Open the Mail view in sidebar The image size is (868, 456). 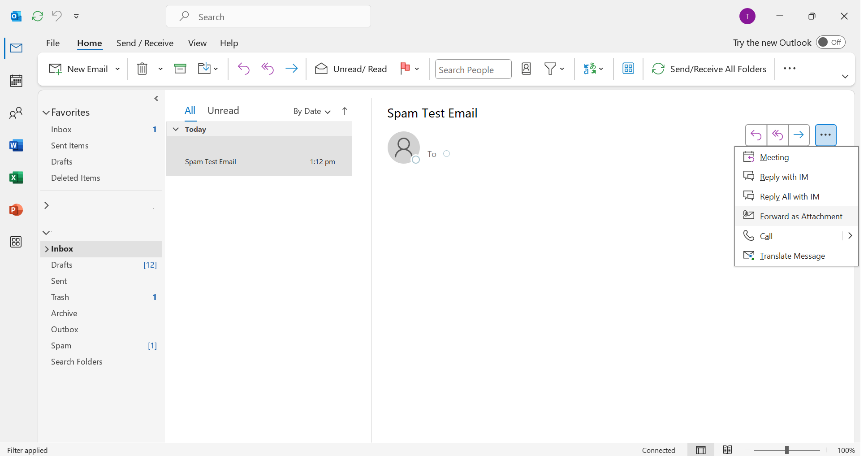pyautogui.click(x=16, y=48)
